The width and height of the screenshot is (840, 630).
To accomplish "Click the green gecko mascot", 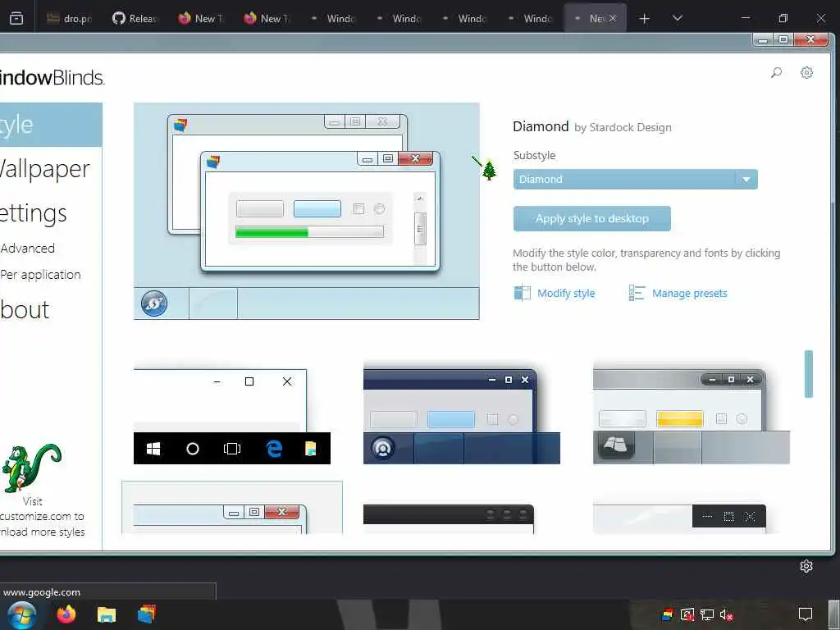I will coord(30,468).
